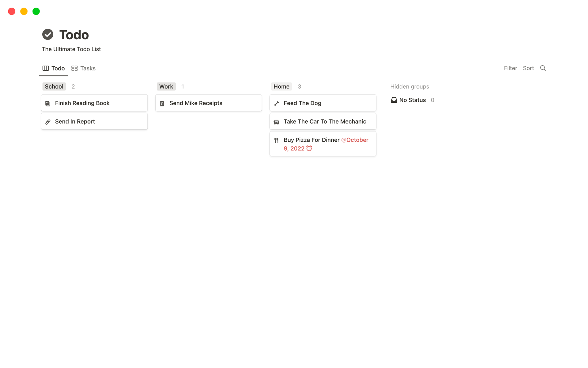Toggle the Home group label
588x368 pixels.
tap(281, 86)
